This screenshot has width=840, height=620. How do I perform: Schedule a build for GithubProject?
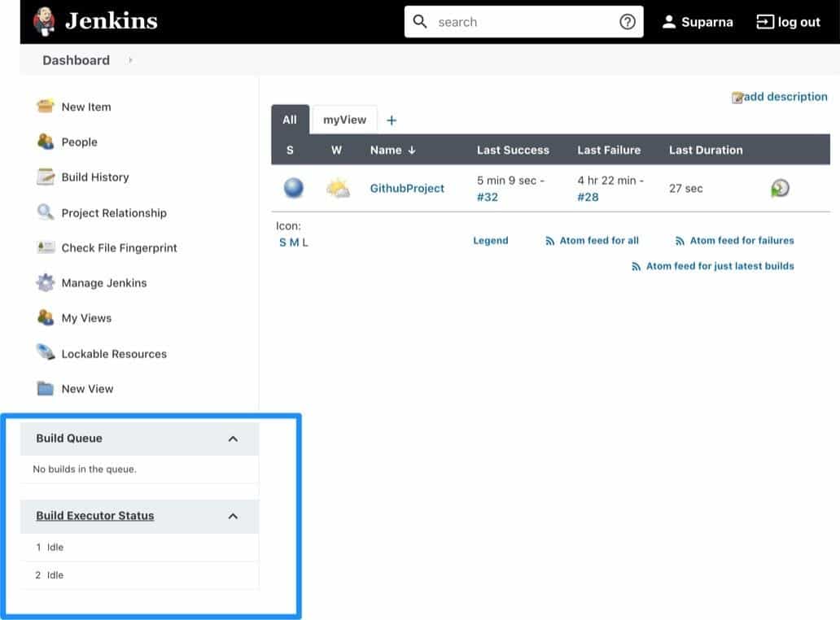[779, 188]
